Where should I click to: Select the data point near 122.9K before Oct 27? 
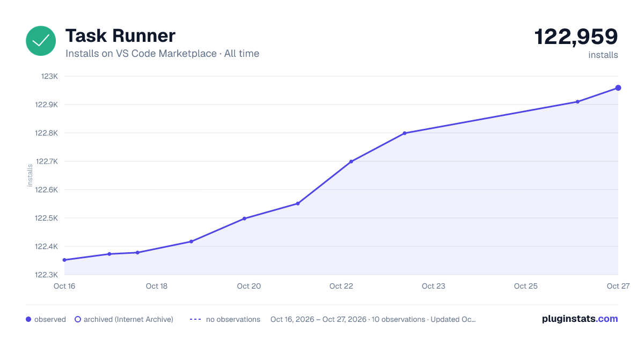[x=577, y=101]
